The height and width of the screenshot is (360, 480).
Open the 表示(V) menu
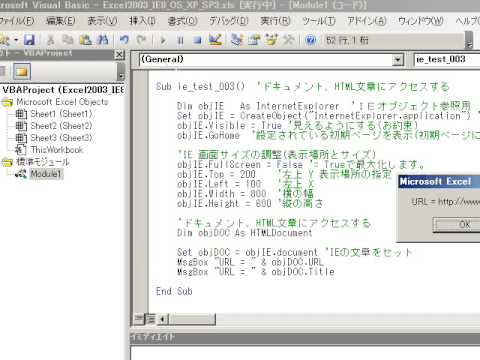(102, 21)
